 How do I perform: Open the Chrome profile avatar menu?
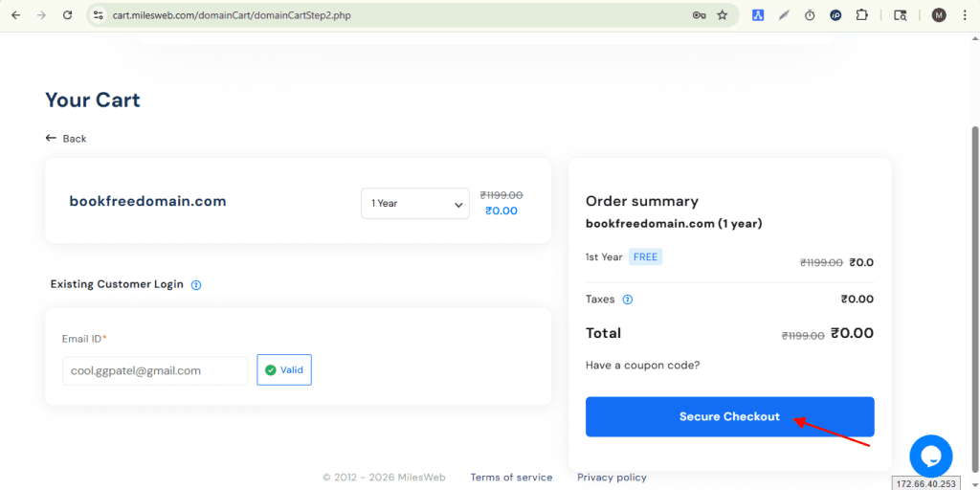click(x=939, y=15)
